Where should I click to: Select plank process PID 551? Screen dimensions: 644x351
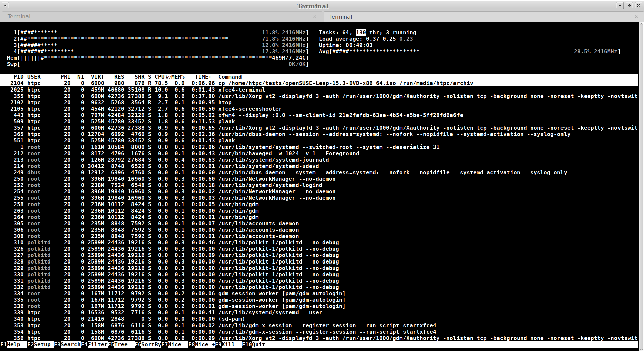click(319, 140)
